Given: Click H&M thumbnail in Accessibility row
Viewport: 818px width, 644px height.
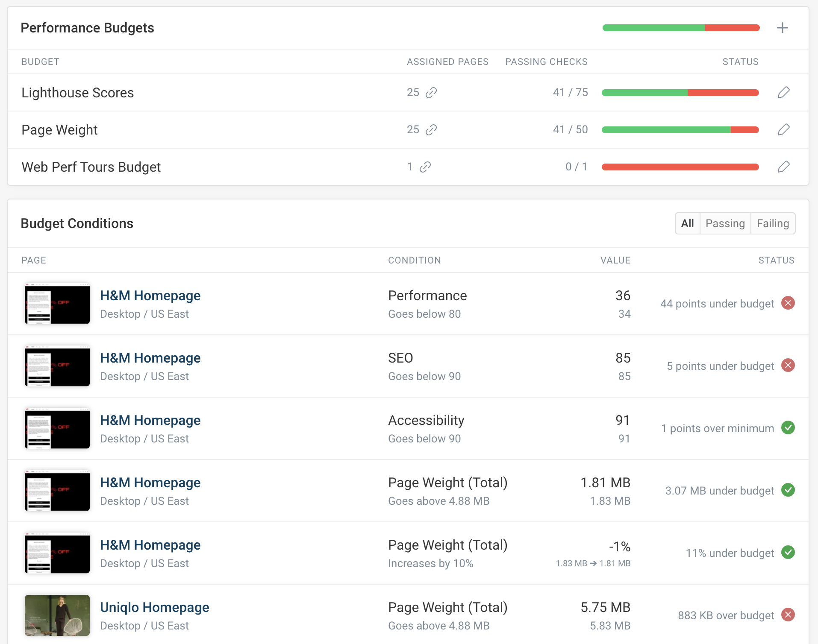Looking at the screenshot, I should click(57, 428).
